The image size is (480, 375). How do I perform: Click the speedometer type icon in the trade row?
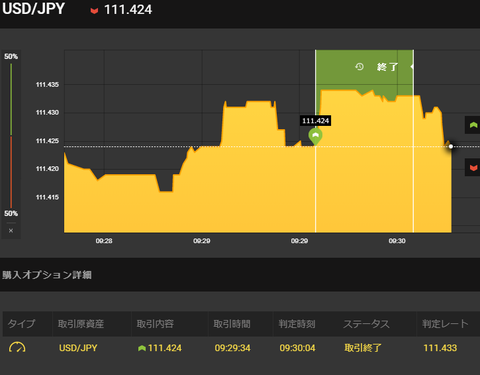point(17,348)
